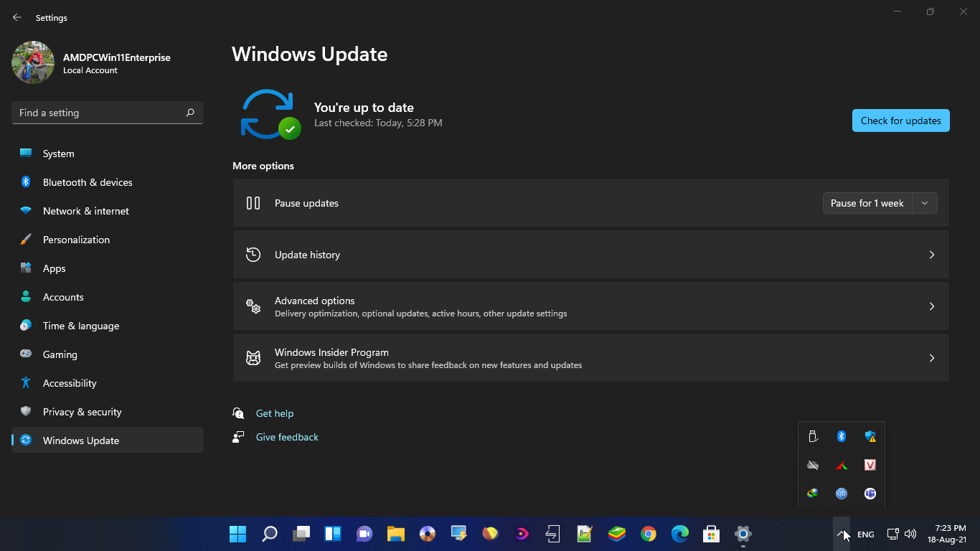Select Windows Update in sidebar
The width and height of the screenshot is (980, 551).
108,441
